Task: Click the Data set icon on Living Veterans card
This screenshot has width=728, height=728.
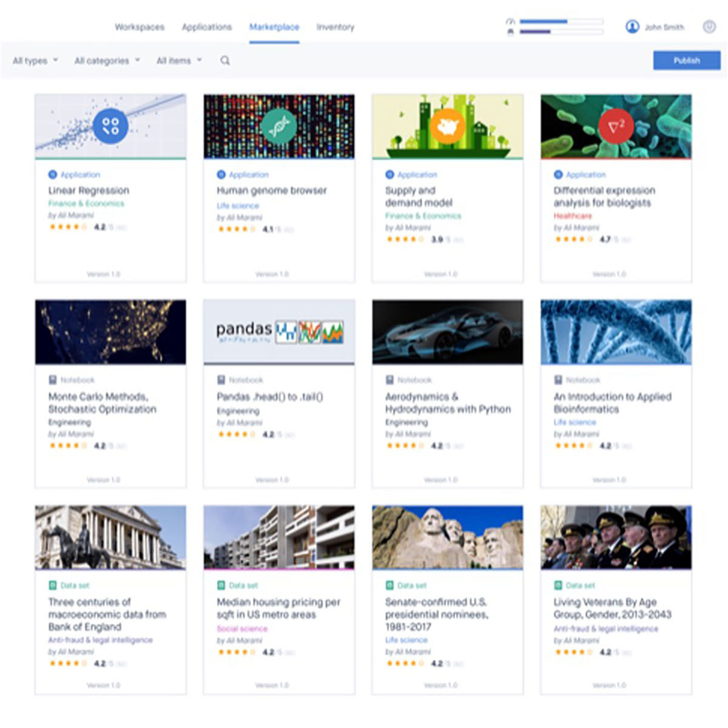Action: pyautogui.click(x=558, y=585)
